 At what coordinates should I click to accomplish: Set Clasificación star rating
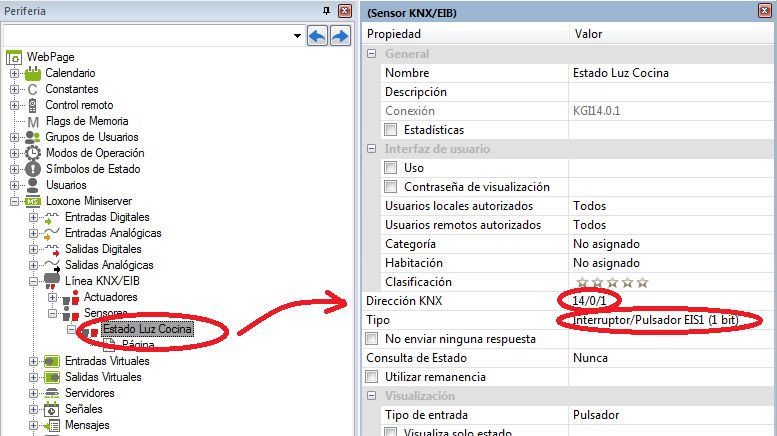(x=613, y=282)
